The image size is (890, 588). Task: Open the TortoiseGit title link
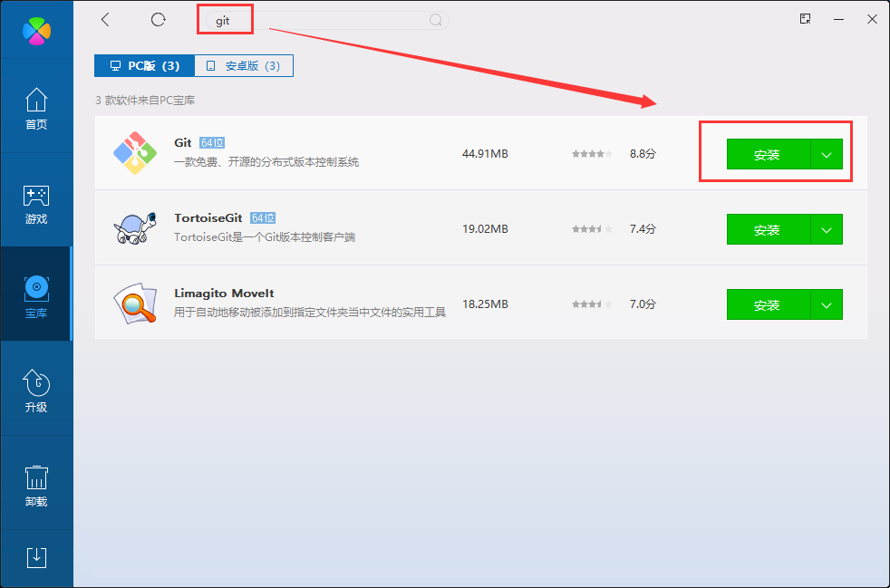208,218
